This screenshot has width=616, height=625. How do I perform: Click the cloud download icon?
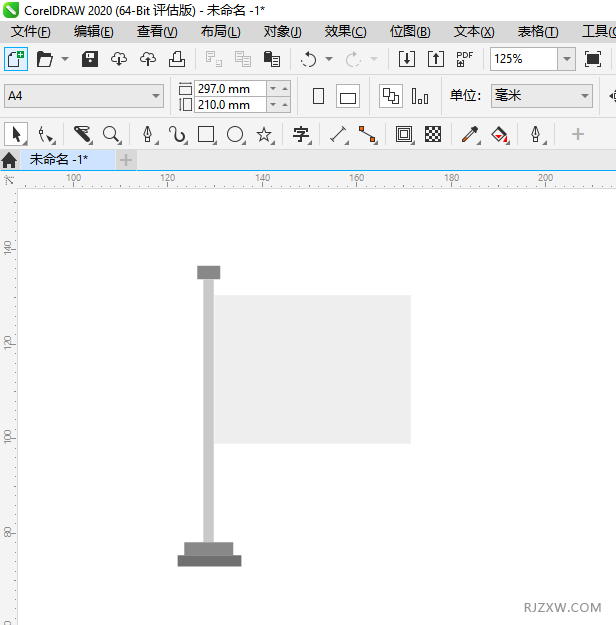pos(119,59)
